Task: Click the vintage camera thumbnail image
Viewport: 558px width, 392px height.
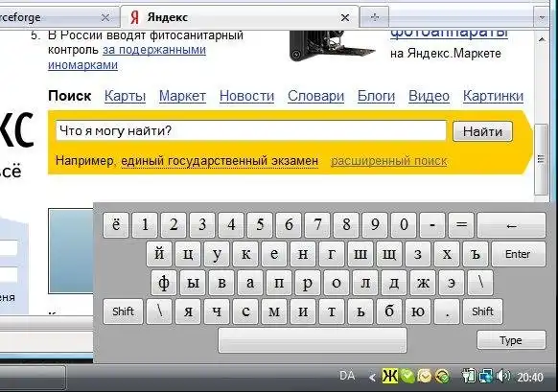Action: point(332,46)
